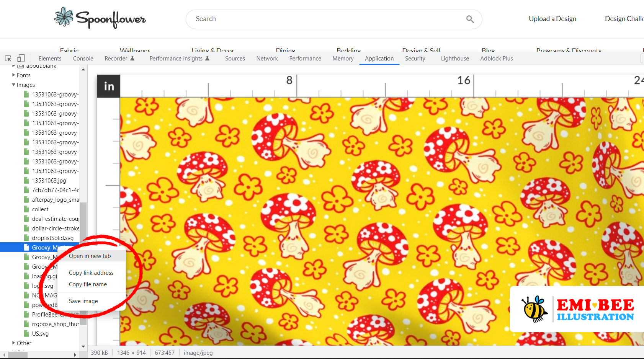Click the 673:457 aspect ratio text
The image size is (644, 359).
165,352
